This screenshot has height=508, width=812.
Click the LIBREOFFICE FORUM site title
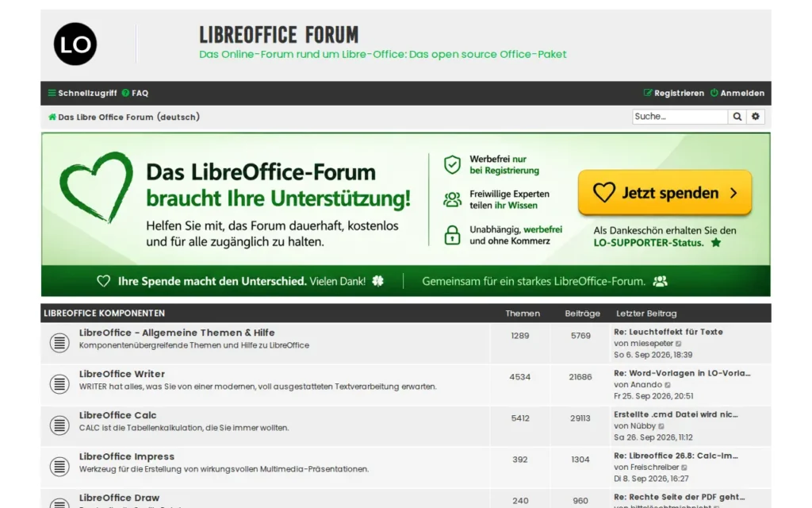278,35
